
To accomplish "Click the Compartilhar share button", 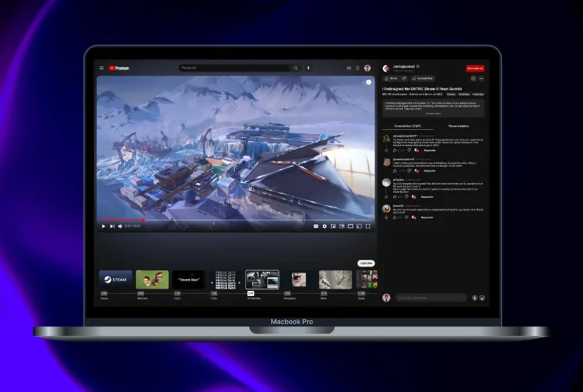I will (423, 78).
